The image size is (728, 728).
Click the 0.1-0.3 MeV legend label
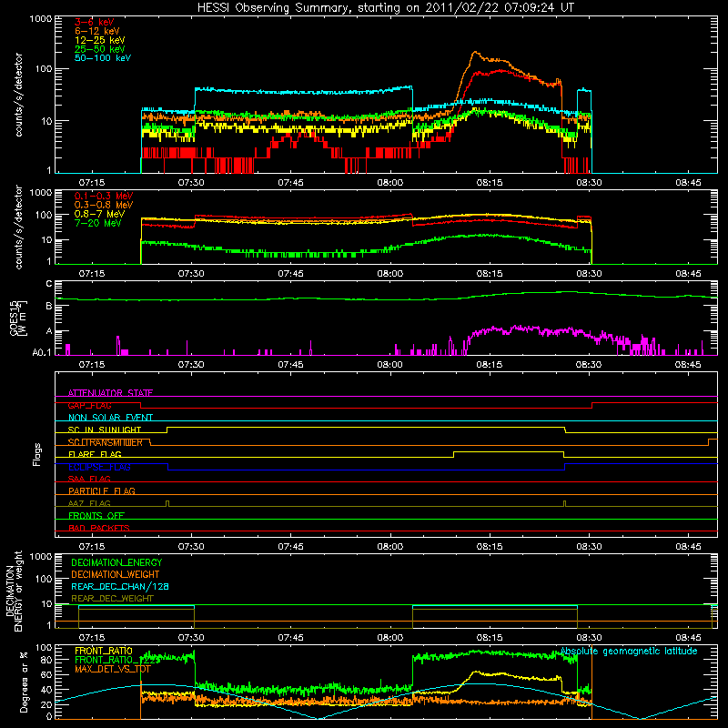tap(104, 196)
